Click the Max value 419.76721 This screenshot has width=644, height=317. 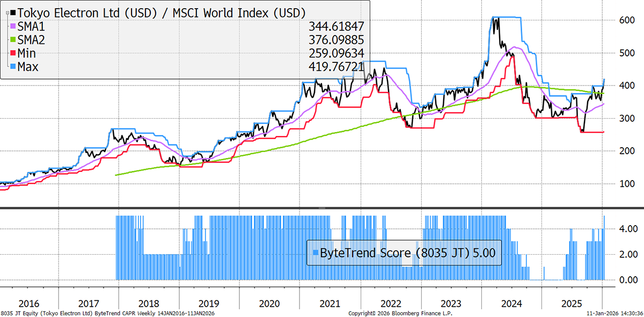click(x=336, y=67)
